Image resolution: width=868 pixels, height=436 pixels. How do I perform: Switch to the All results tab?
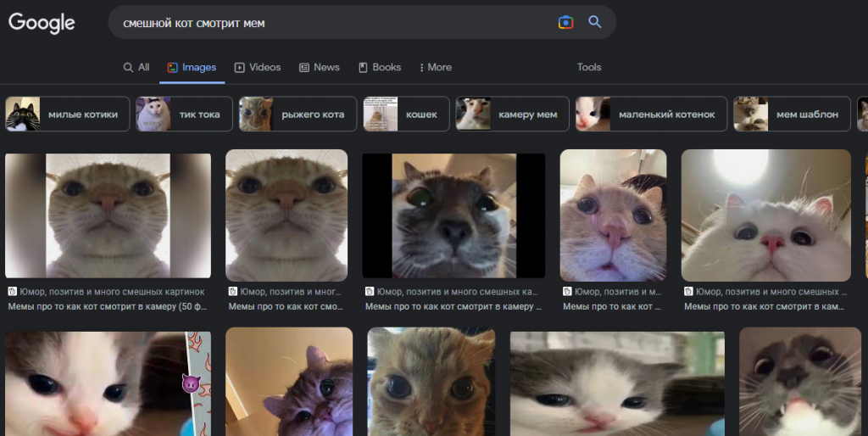(x=136, y=67)
